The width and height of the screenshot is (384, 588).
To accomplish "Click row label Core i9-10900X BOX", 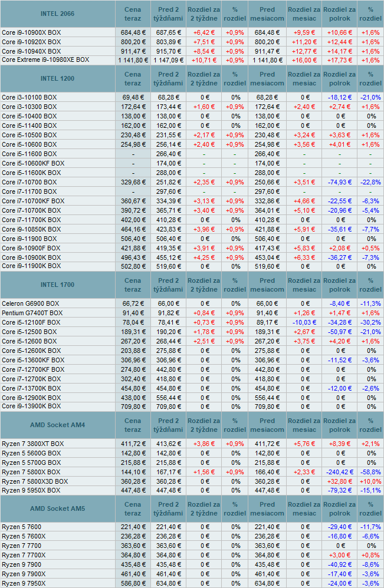I will click(x=31, y=32).
